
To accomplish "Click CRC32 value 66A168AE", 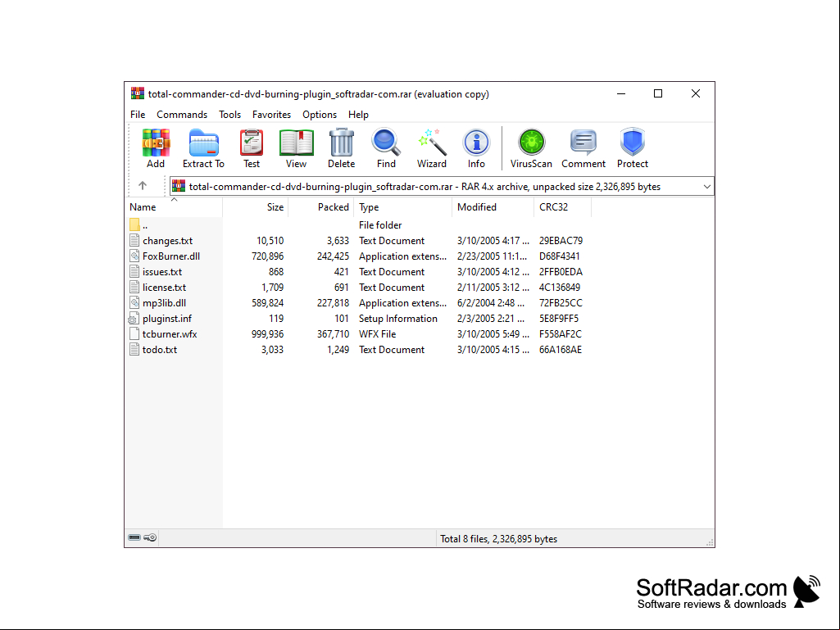I will click(x=561, y=349).
